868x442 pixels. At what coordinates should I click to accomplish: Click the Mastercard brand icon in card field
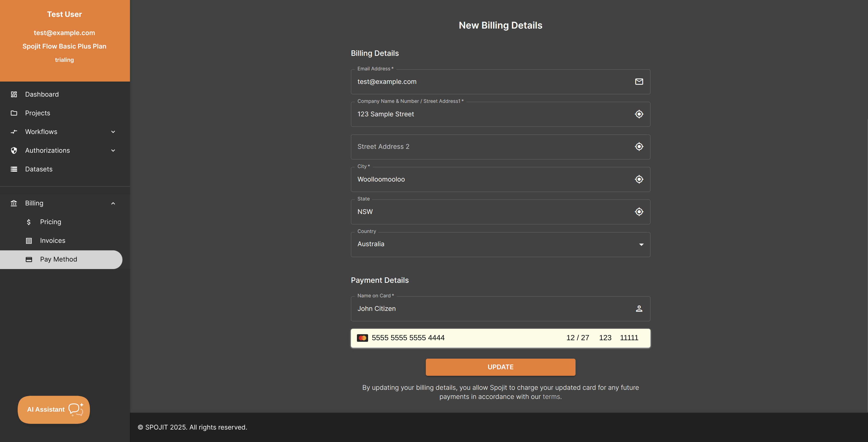(x=363, y=338)
